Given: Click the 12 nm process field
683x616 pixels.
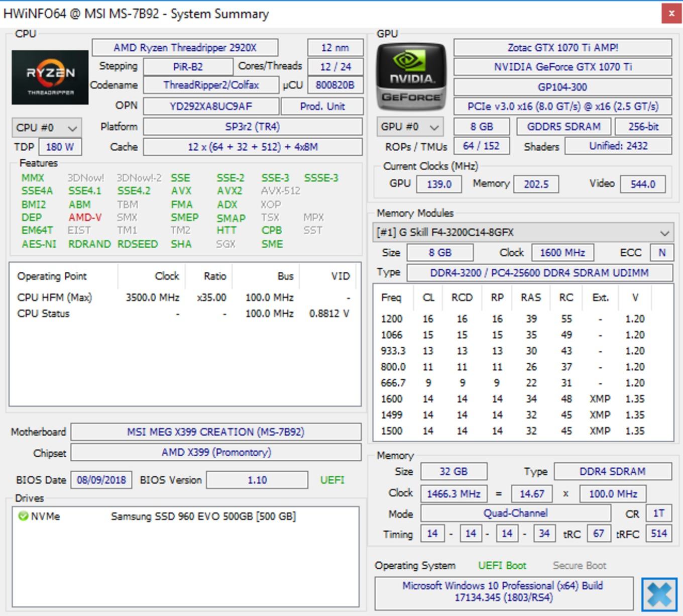Looking at the screenshot, I should coord(335,48).
